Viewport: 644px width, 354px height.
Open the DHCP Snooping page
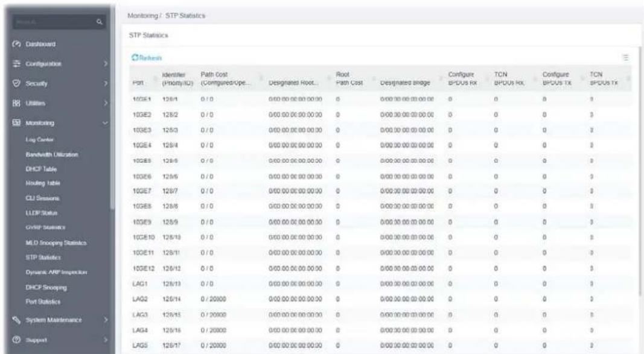point(46,288)
